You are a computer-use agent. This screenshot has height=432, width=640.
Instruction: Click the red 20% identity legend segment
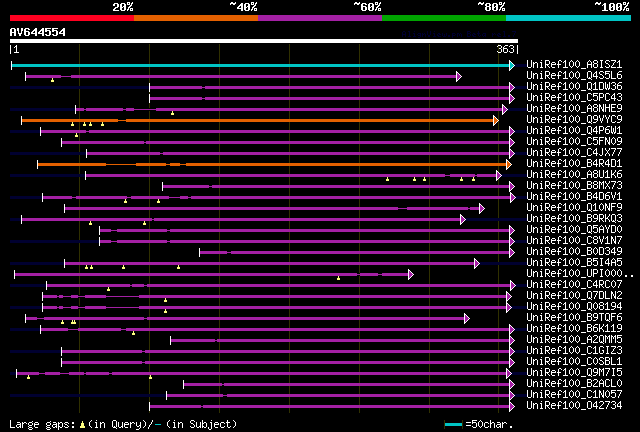pos(72,18)
